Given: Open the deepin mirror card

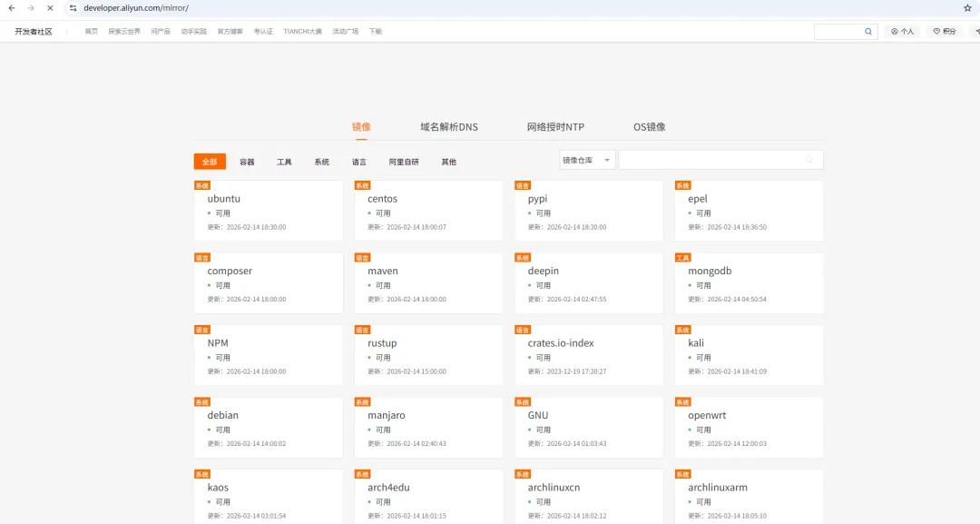Looking at the screenshot, I should tap(589, 282).
